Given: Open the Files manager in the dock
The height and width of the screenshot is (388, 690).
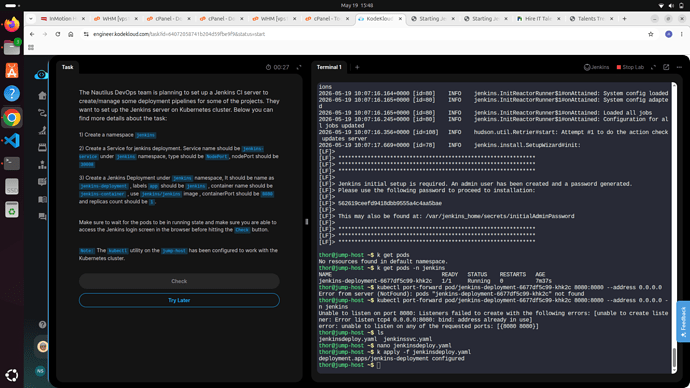Looking at the screenshot, I should pyautogui.click(x=12, y=47).
